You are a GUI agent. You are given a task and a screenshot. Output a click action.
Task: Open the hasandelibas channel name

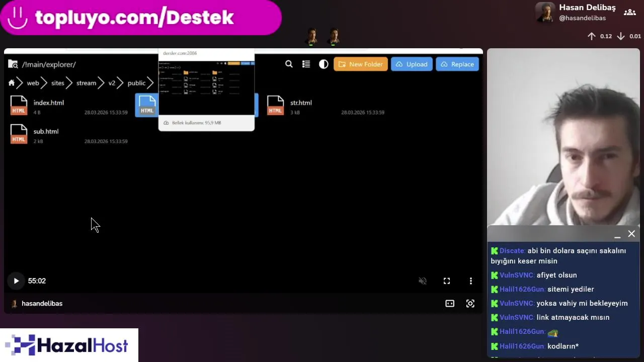tap(42, 304)
